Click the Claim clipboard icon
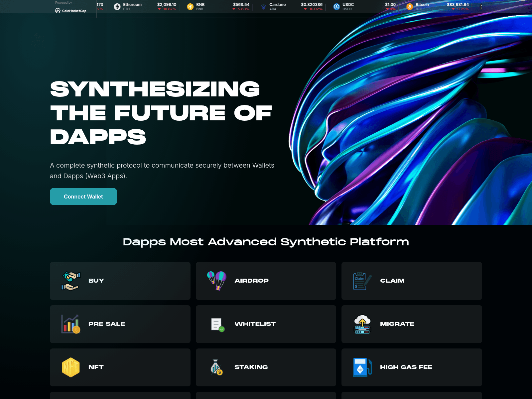Viewport: 532px width, 399px height. point(362,281)
